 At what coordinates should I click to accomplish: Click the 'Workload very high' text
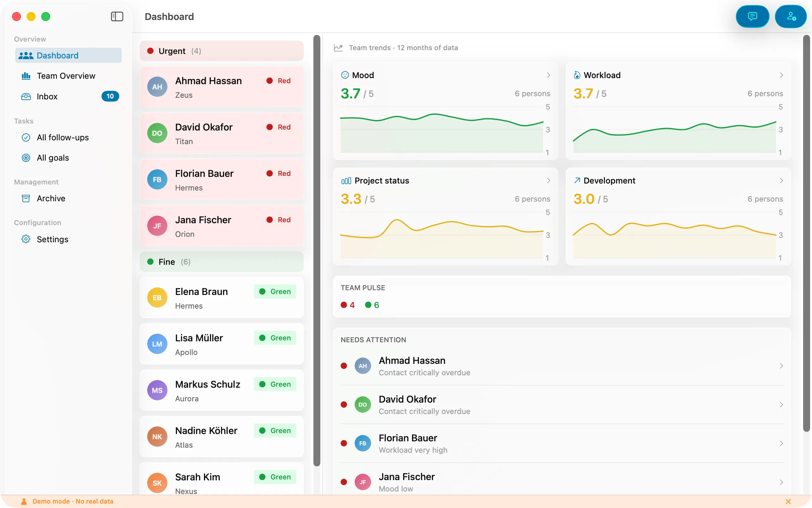coord(413,450)
